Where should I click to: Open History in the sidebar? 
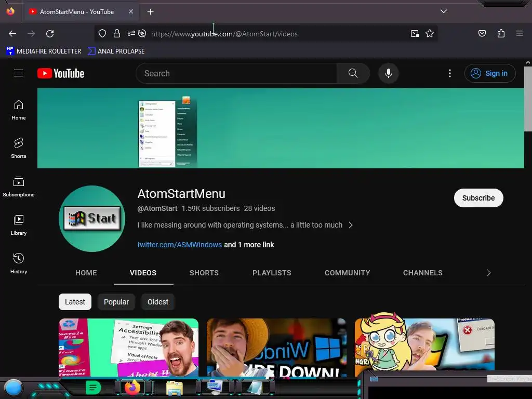click(x=19, y=263)
